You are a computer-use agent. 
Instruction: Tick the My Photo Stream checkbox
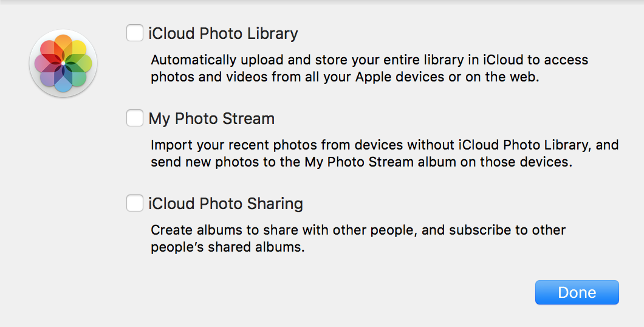(135, 118)
